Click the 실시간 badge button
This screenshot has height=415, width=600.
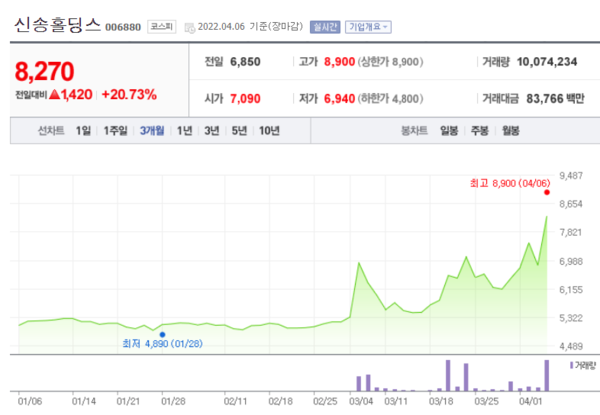tap(325, 27)
